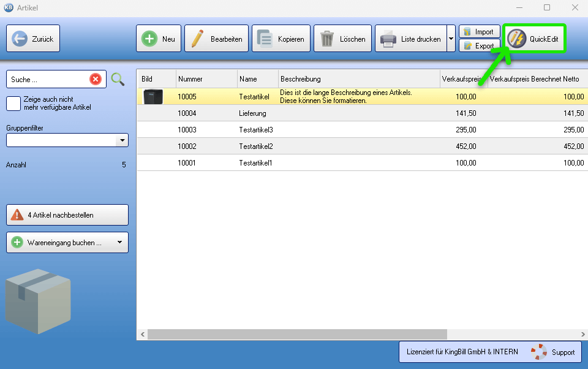Screen dimensions: 588x369
Task: Delete the article with Löschen trash button
Action: point(343,39)
